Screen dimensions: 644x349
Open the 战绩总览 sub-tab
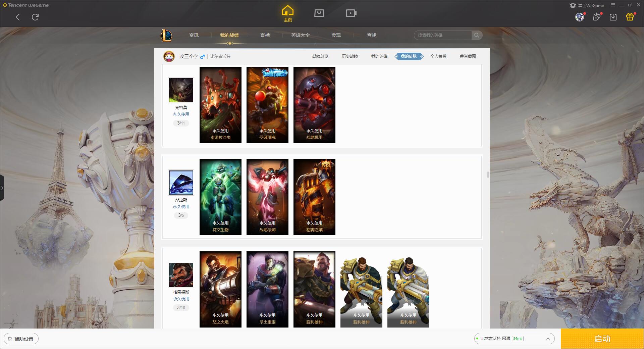320,56
